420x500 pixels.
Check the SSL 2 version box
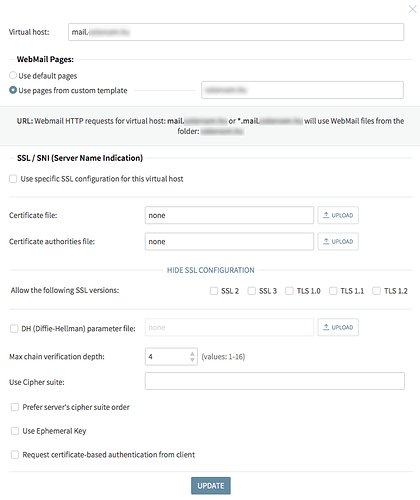tap(214, 291)
